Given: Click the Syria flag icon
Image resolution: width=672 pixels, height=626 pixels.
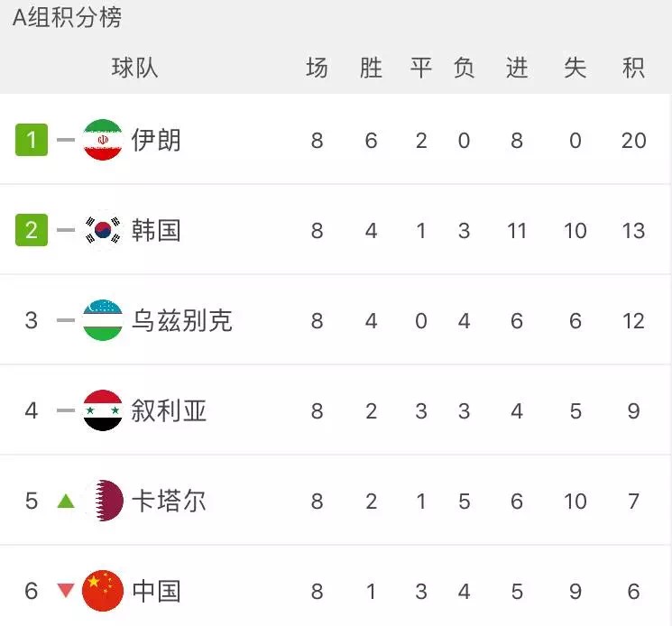Looking at the screenshot, I should click(103, 410).
